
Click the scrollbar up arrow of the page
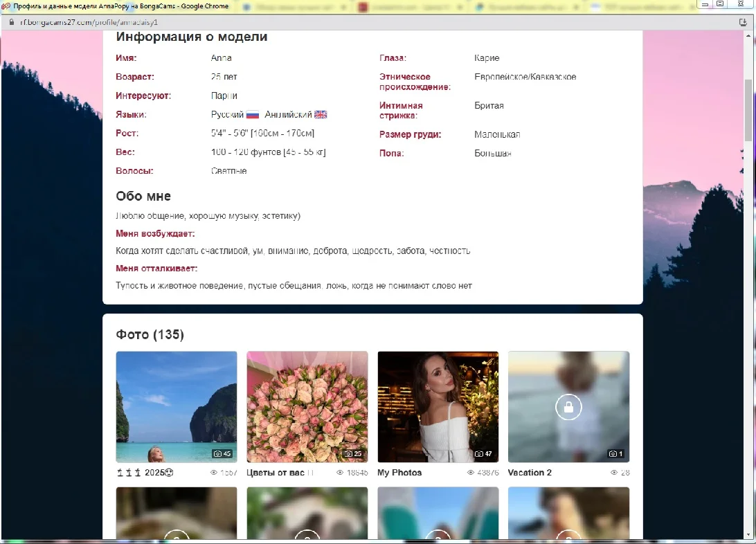(x=748, y=35)
